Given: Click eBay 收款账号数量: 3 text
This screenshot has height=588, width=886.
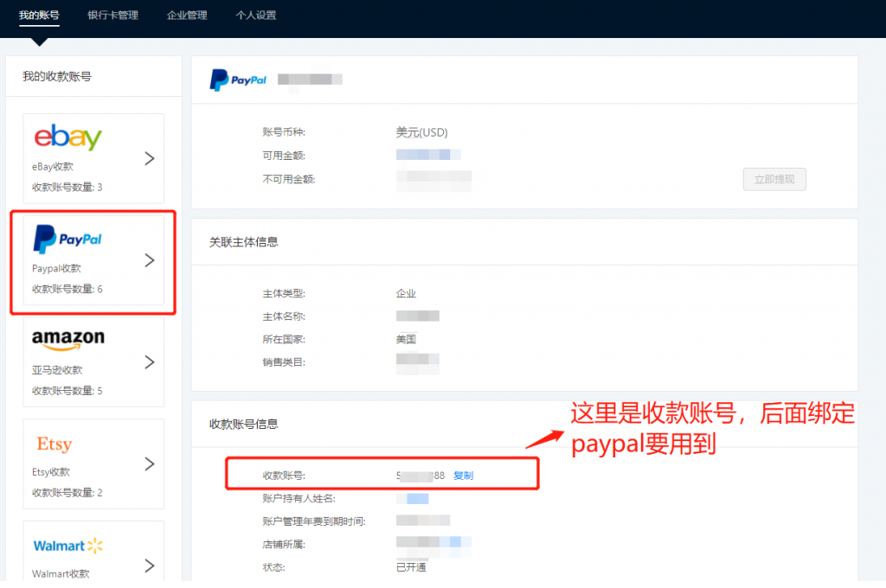Looking at the screenshot, I should pos(67,187).
